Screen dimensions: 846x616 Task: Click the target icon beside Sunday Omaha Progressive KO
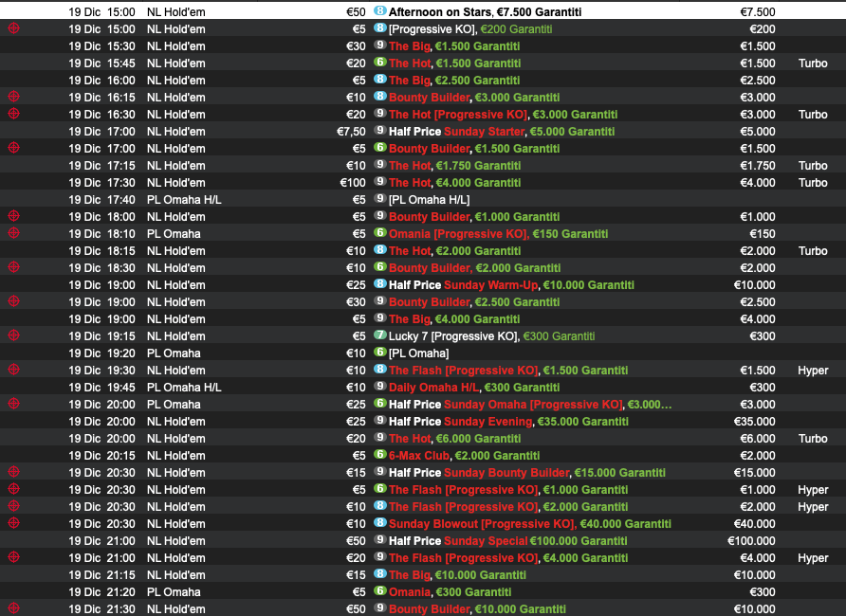(x=14, y=404)
